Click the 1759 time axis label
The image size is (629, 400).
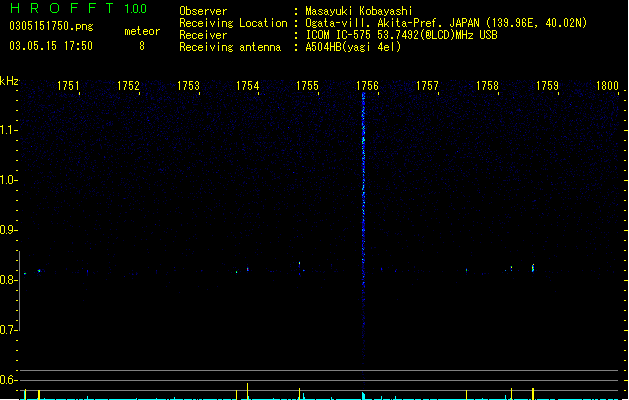[547, 85]
